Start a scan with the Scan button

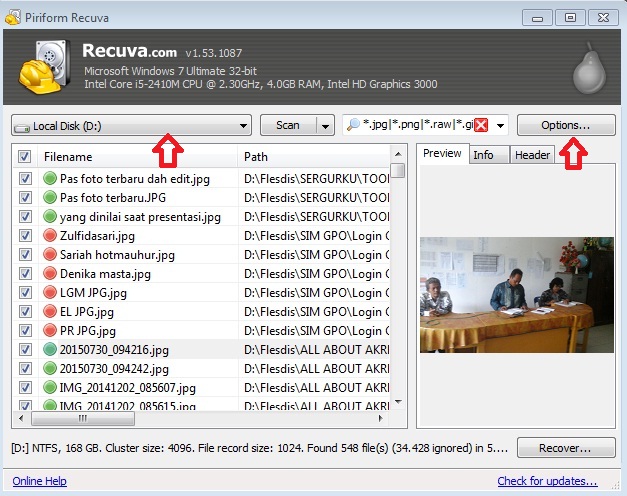(x=288, y=126)
